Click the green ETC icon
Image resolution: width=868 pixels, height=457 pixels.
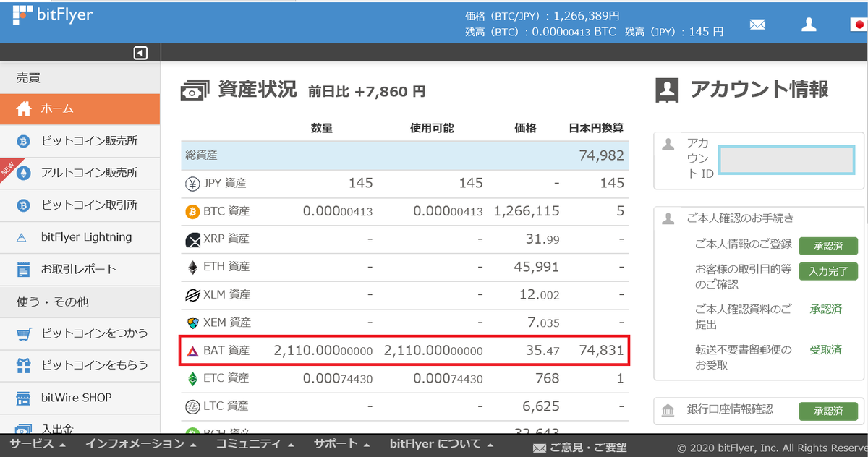(x=192, y=378)
